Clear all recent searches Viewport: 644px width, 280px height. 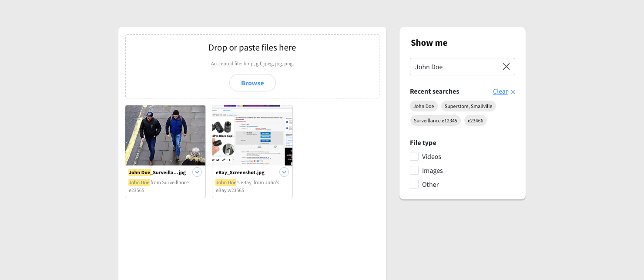tap(500, 91)
